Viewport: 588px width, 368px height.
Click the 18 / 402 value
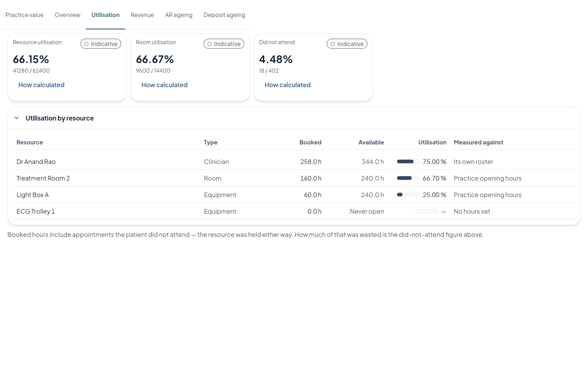click(x=269, y=71)
